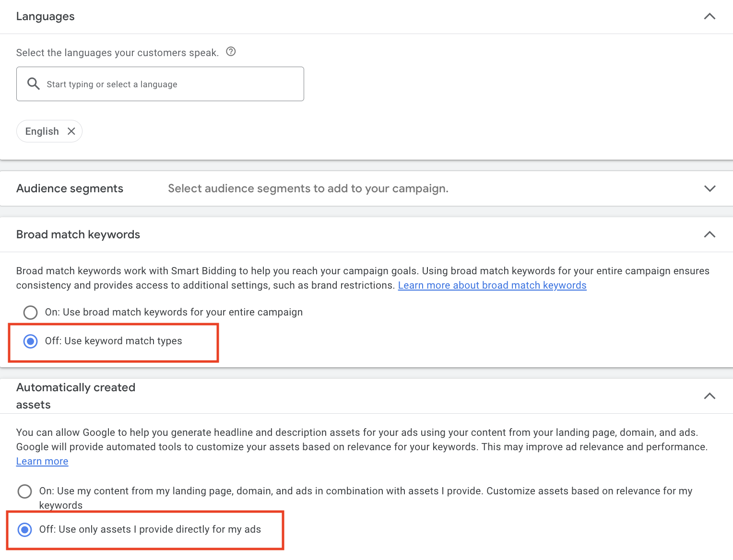Click the Broad match keywords heading
Viewport: 733px width, 560px height.
coord(78,234)
